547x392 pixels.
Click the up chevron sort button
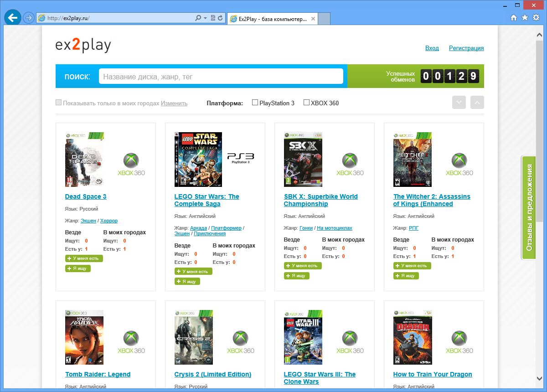click(x=477, y=103)
